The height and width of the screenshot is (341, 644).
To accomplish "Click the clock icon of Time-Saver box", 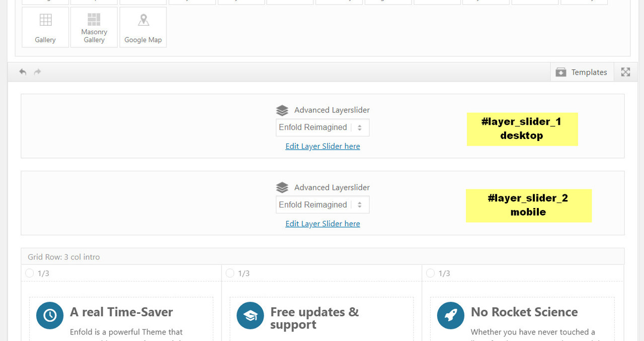I will point(50,315).
